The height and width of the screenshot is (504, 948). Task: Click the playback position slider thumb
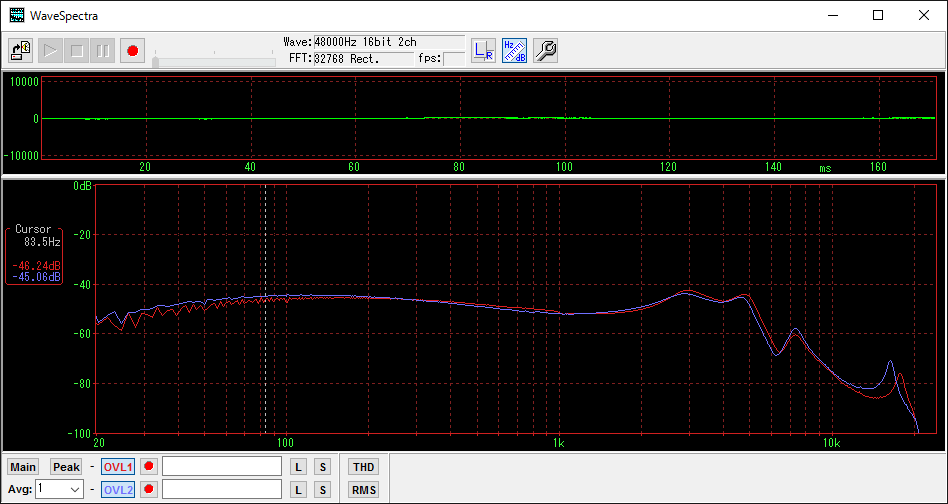[155, 62]
